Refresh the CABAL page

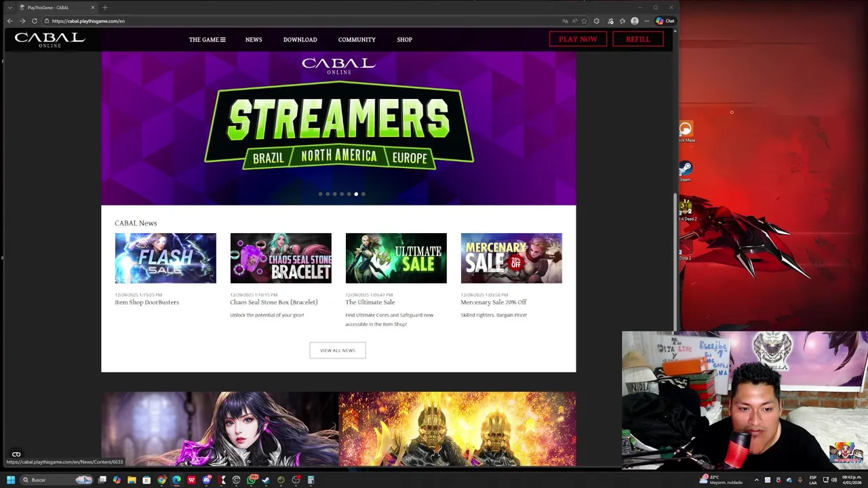point(34,21)
